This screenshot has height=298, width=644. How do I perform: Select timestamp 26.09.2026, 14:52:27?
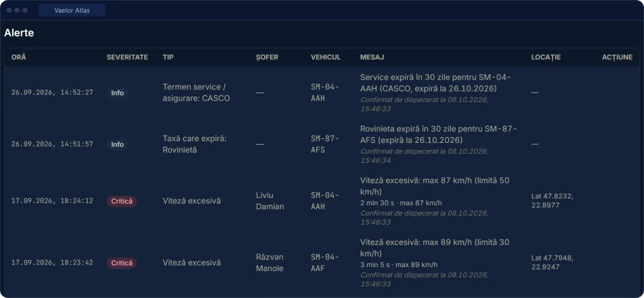click(x=52, y=93)
